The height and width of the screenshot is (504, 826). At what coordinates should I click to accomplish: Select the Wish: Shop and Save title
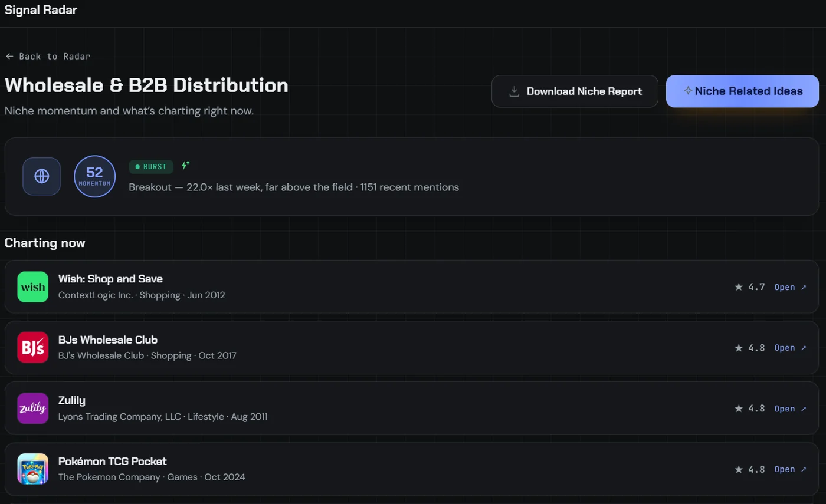110,279
